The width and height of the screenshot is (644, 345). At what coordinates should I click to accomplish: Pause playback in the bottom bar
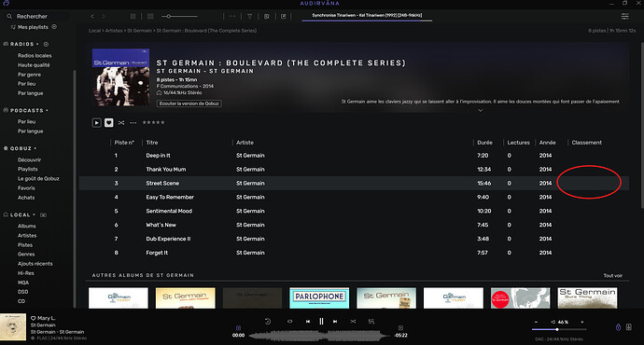tap(321, 321)
